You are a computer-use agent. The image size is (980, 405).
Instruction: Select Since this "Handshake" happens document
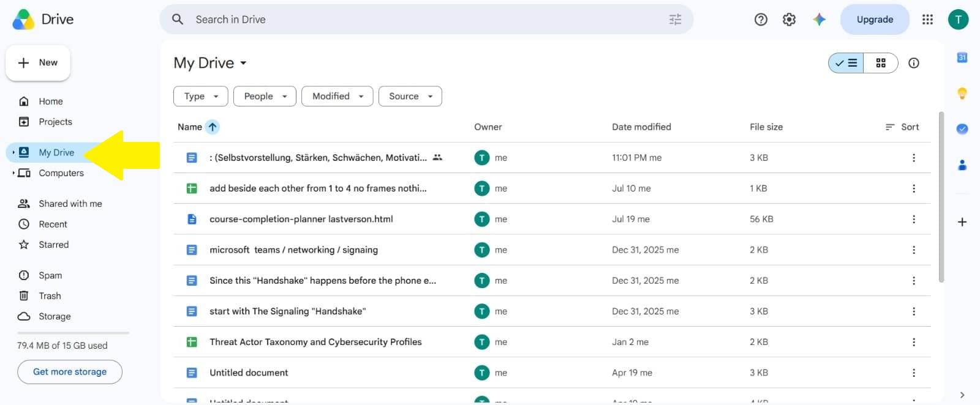click(552, 281)
